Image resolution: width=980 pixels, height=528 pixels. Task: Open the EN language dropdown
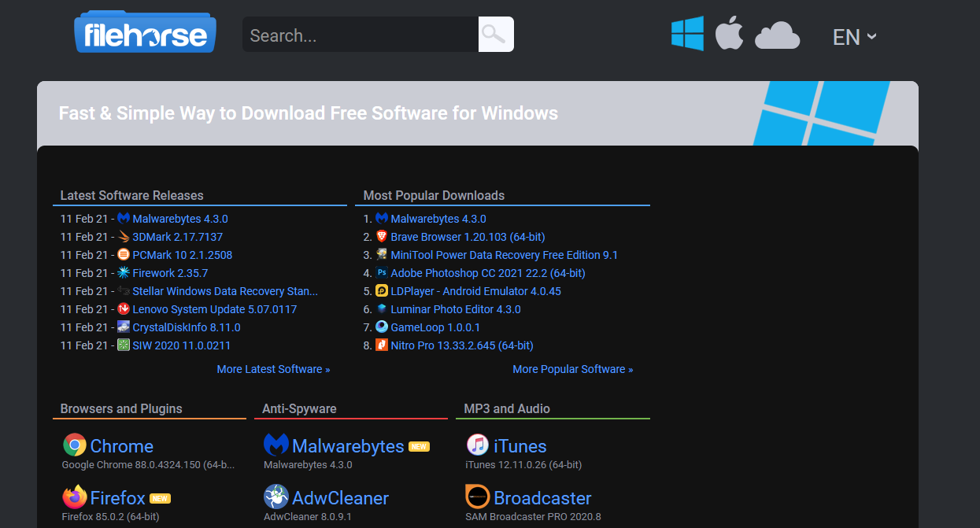tap(854, 36)
